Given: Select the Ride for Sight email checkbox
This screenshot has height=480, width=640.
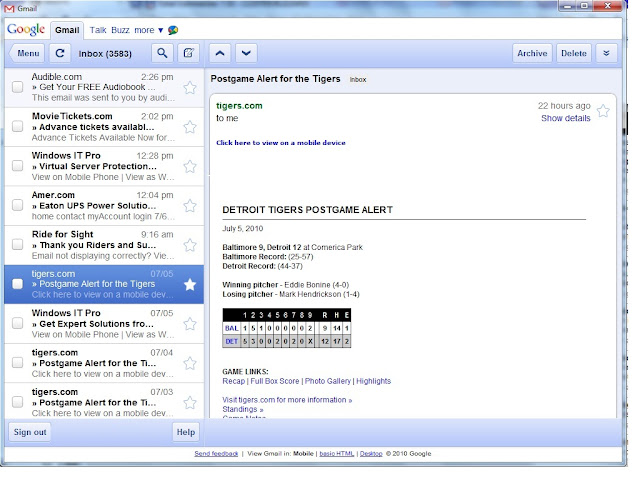Looking at the screenshot, I should [17, 246].
